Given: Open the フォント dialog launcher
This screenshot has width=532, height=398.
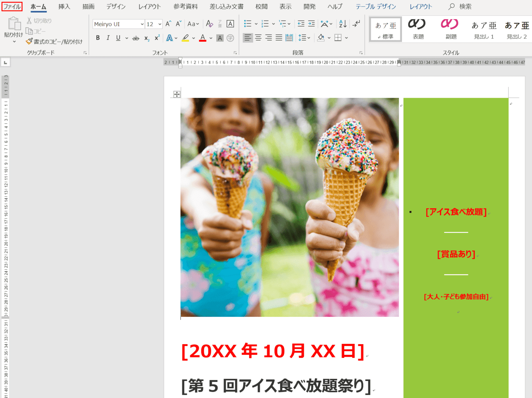Looking at the screenshot, I should click(x=235, y=53).
